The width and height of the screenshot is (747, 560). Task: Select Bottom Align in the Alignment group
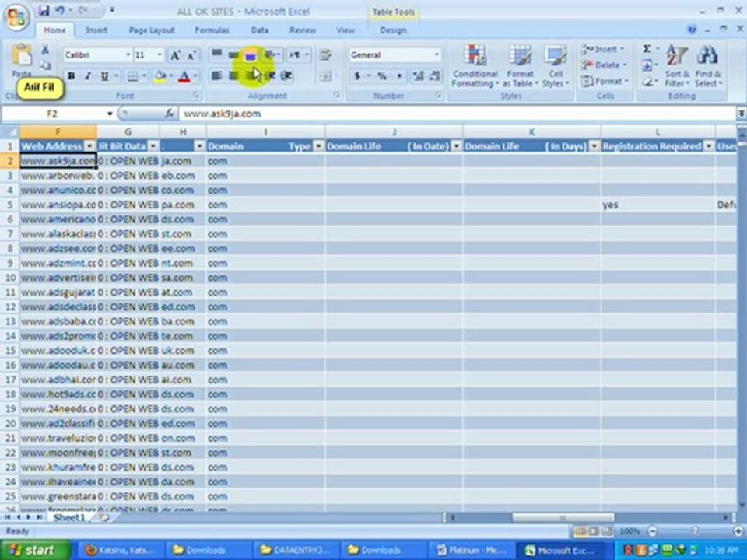(x=251, y=56)
